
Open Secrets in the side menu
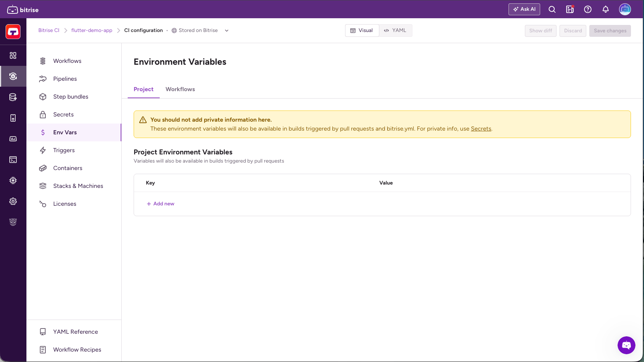(74, 115)
